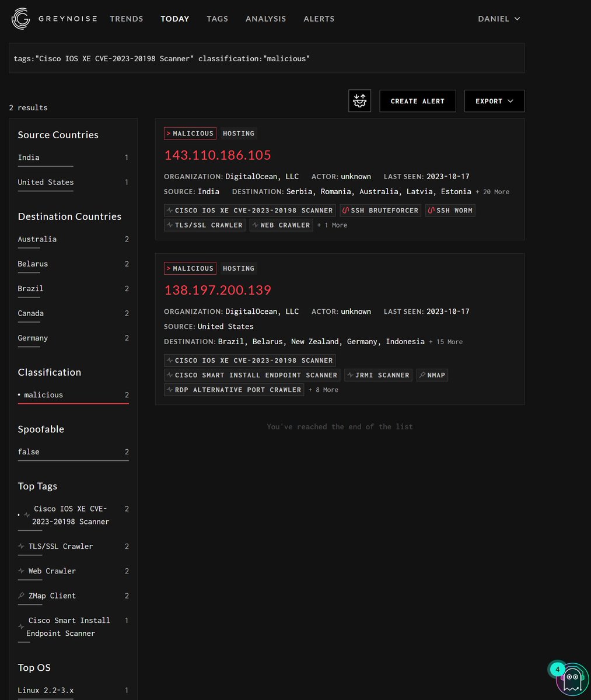This screenshot has width=591, height=700.
Task: Expand '+ 8 More' tags on second card
Action: (323, 390)
